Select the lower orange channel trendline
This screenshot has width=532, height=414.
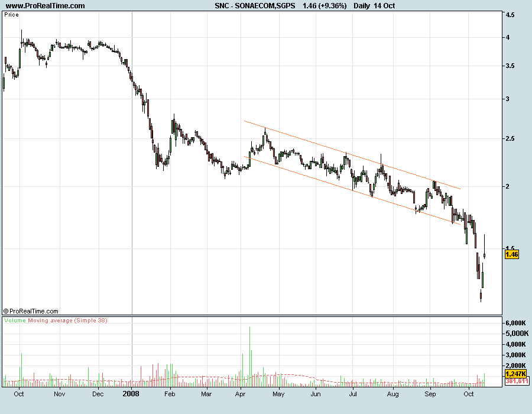(352, 190)
